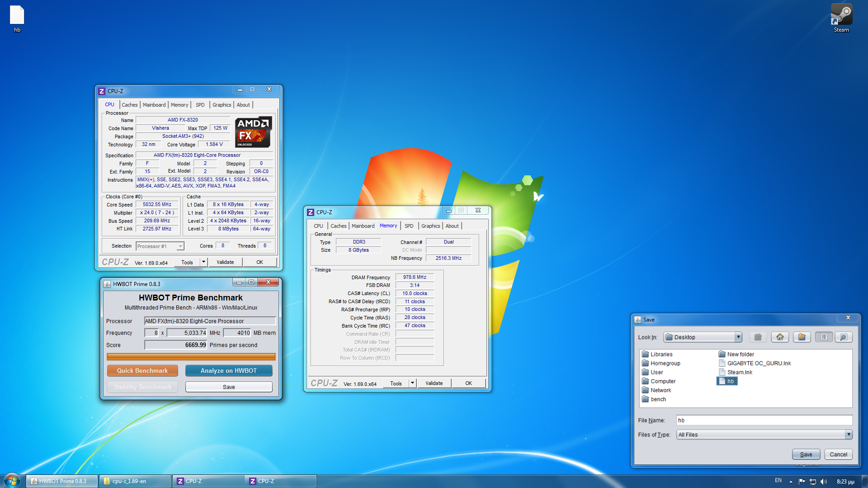
Task: Start the Quick Benchmark in HWBOT Prime
Action: click(x=142, y=371)
